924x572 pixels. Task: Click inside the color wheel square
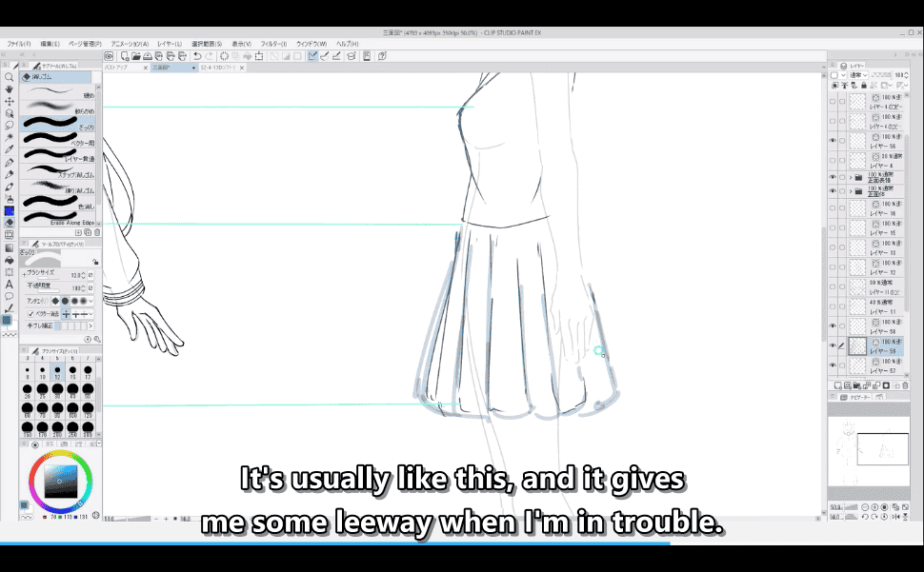tap(59, 479)
